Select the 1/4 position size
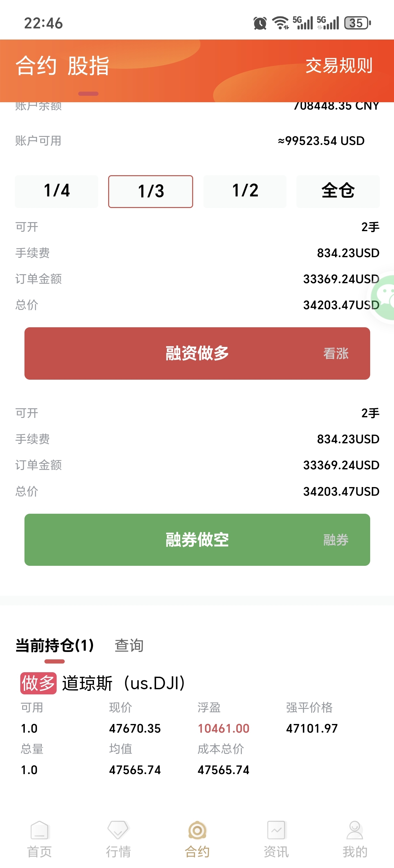Image resolution: width=394 pixels, height=868 pixels. 57,191
